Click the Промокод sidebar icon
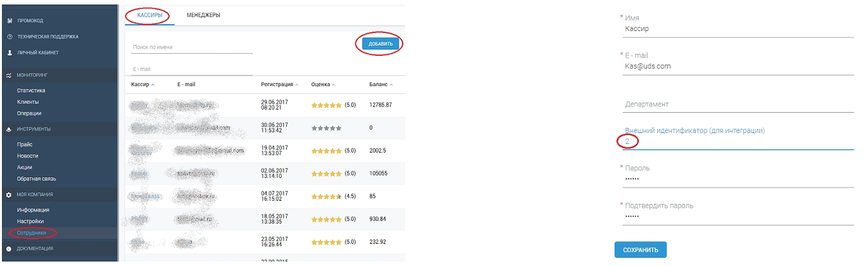This screenshot has height=266, width=868. [9, 21]
